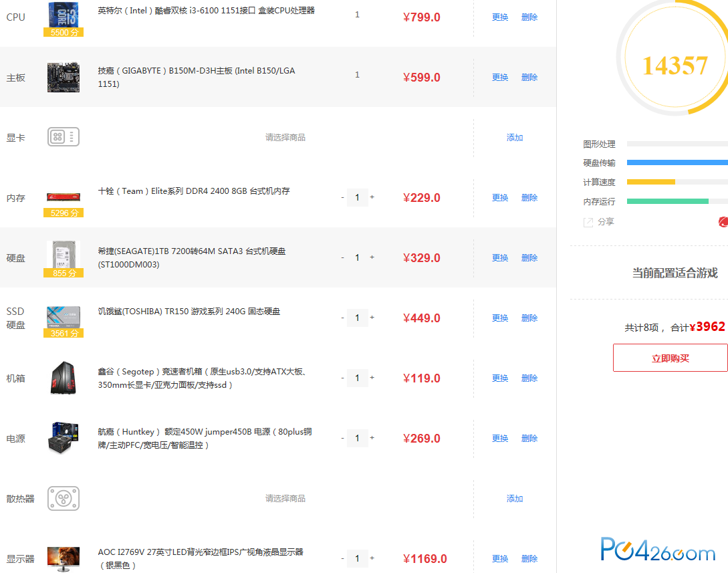The height and width of the screenshot is (573, 728).
Task: Click the 计算速度 yellow progress bar
Action: coord(651,182)
